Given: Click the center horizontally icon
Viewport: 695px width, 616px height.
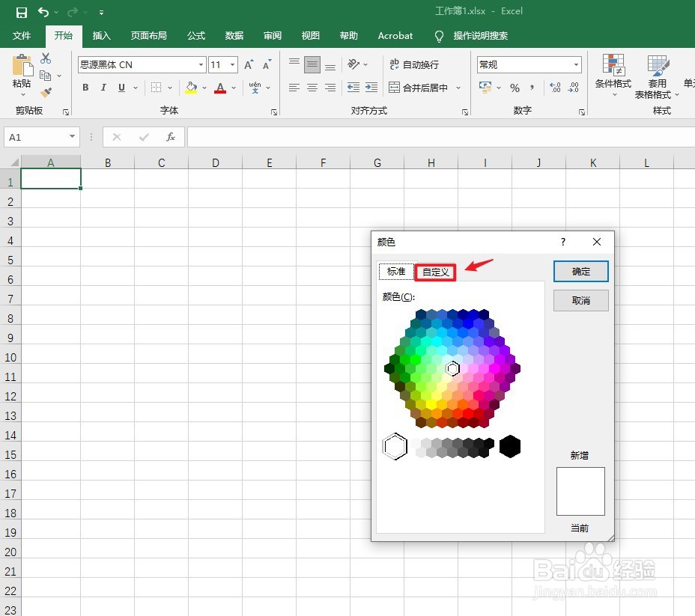Looking at the screenshot, I should (x=312, y=88).
